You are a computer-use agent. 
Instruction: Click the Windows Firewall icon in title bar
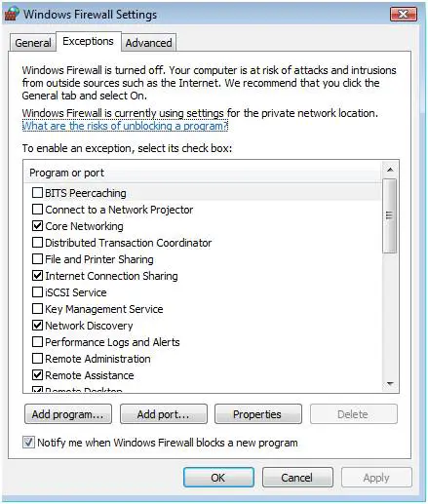13,14
